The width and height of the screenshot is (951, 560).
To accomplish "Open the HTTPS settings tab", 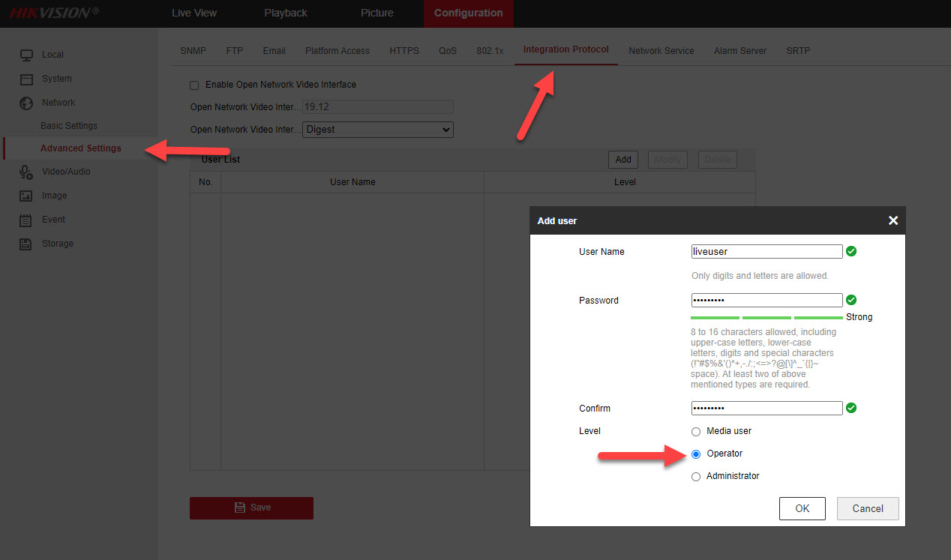I will click(404, 51).
